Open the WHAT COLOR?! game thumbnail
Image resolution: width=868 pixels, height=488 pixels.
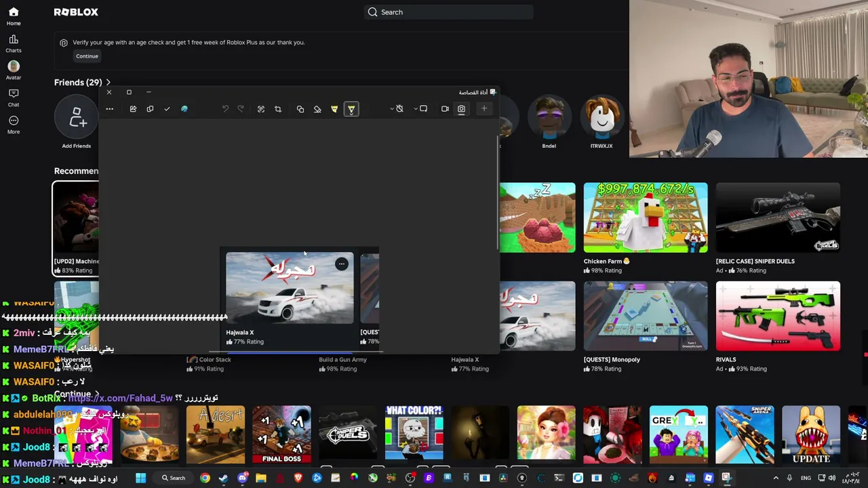(x=414, y=434)
